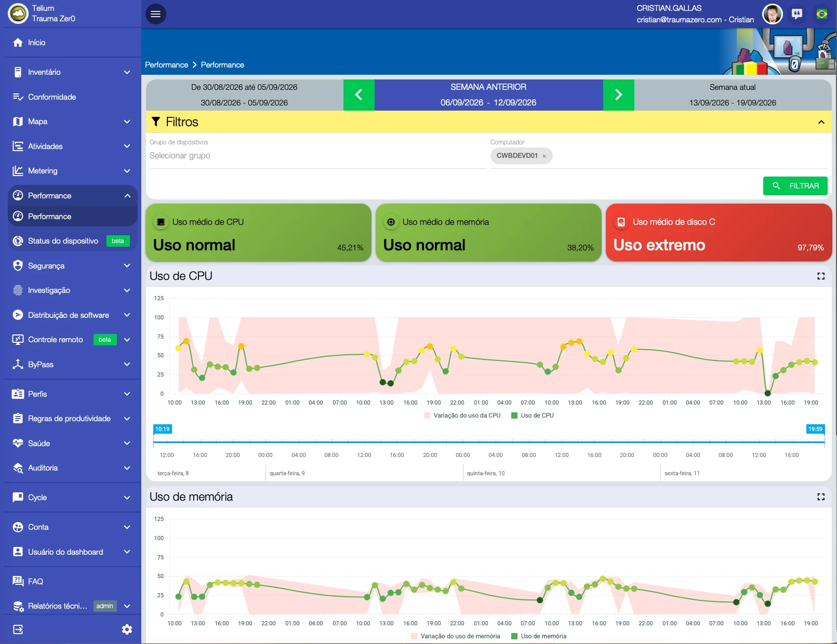The width and height of the screenshot is (837, 644).
Task: Click the CPU timeline range bar
Action: tap(489, 442)
